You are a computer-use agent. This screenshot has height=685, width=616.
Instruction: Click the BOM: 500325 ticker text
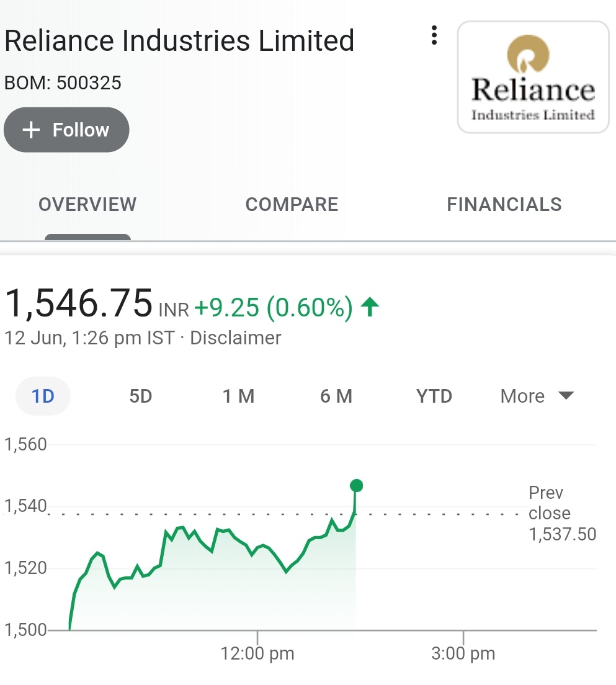(x=63, y=83)
